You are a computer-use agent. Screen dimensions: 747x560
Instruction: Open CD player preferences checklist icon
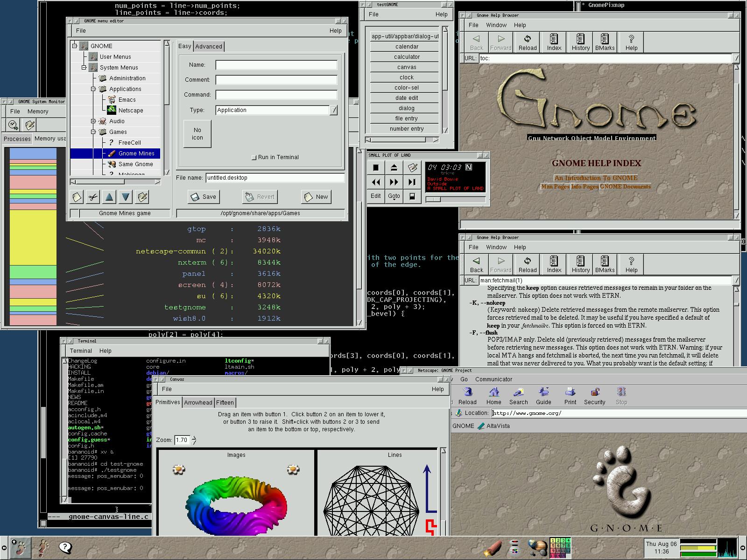(x=412, y=168)
